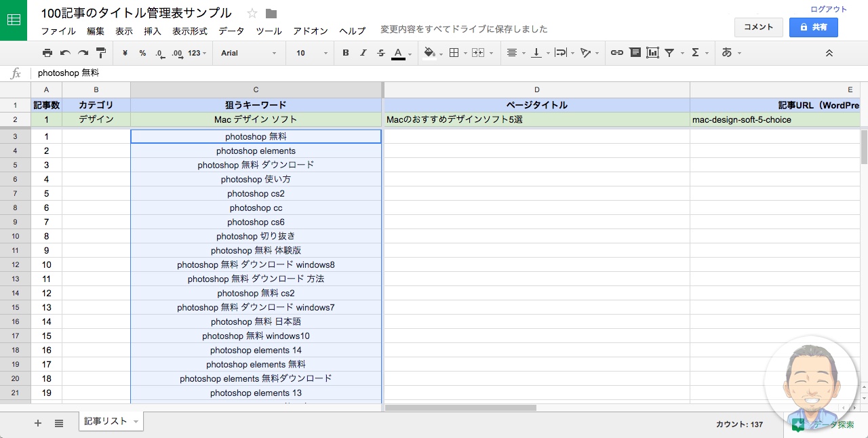This screenshot has height=438, width=868.
Task: Open the input tools あ menu
Action: [x=731, y=53]
